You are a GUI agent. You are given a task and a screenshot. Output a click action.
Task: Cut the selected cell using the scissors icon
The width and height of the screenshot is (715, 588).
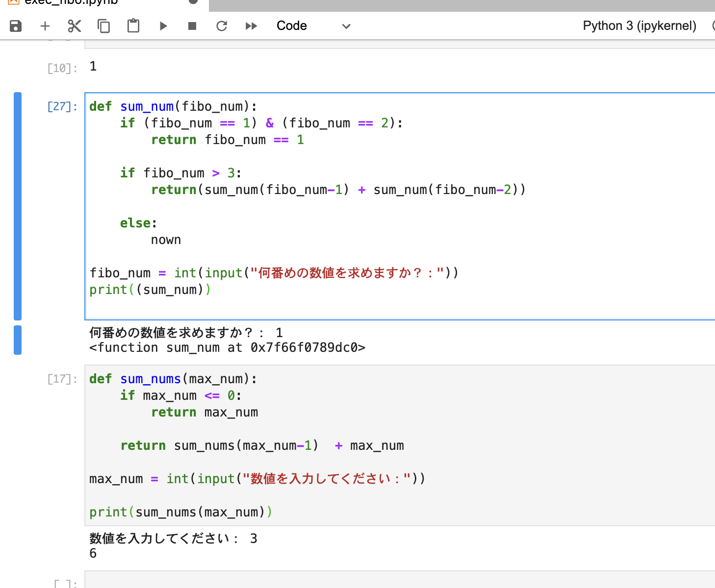pos(75,26)
